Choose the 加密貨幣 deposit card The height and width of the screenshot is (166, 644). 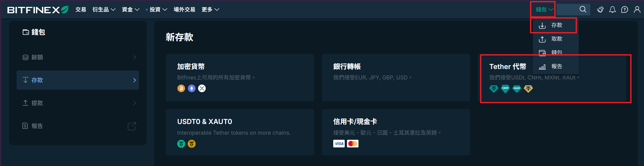[240, 78]
